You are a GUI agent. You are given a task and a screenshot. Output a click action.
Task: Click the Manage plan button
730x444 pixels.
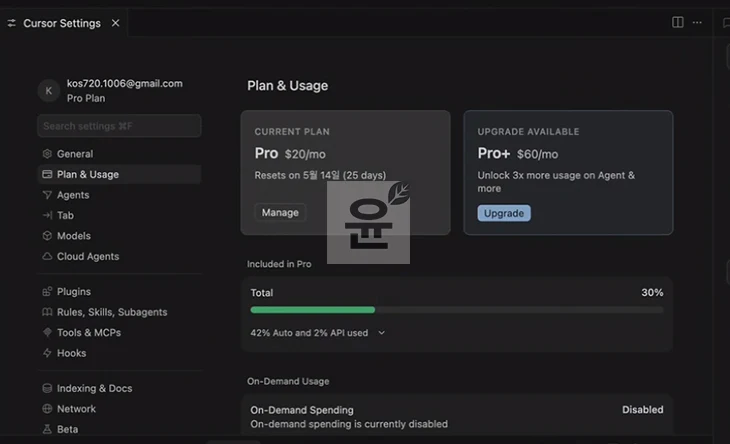(280, 212)
